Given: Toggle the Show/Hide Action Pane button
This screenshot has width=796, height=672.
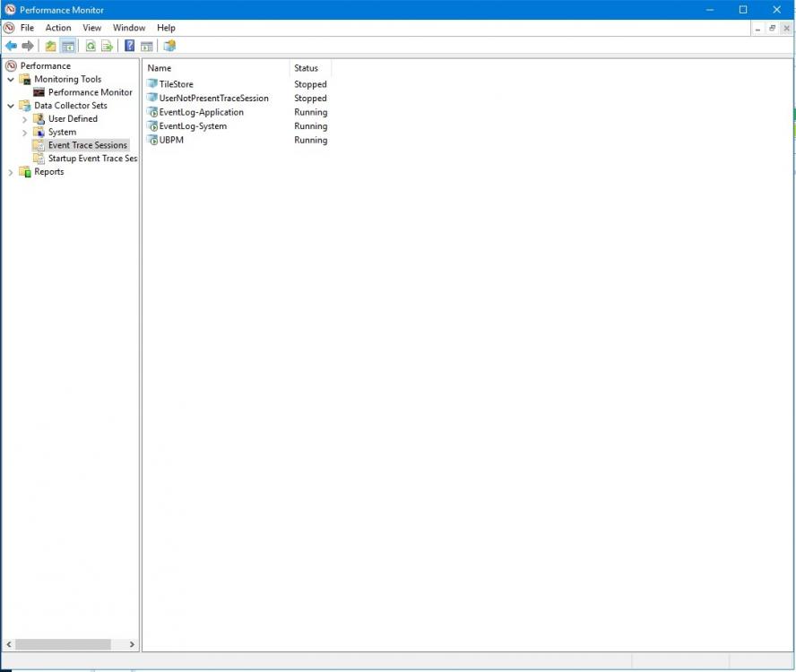Looking at the screenshot, I should 146,46.
